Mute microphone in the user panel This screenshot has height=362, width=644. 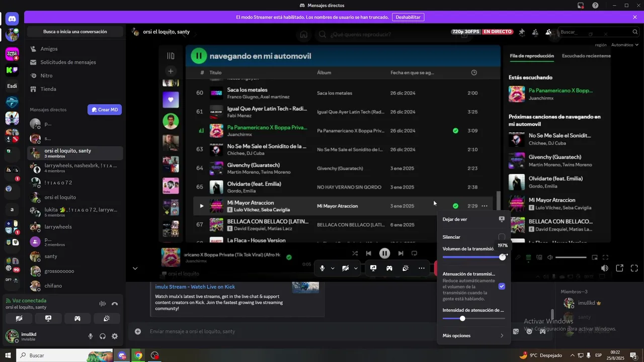[x=91, y=336]
